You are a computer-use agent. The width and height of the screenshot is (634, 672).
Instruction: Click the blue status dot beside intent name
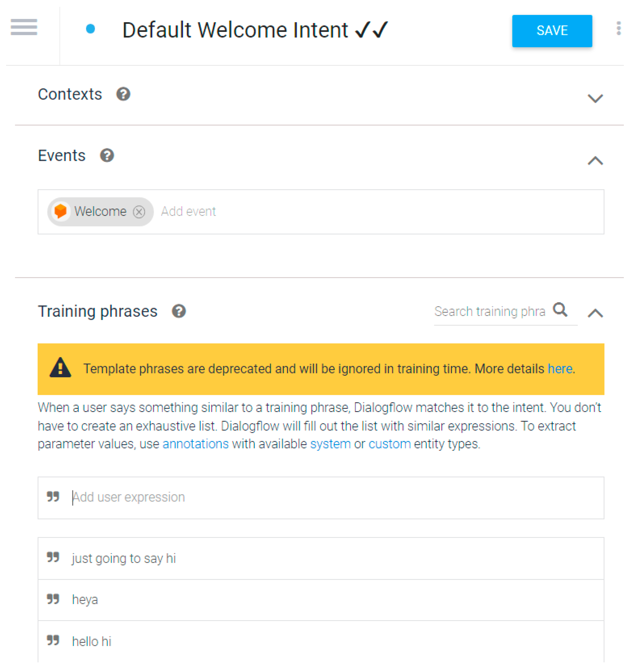click(x=90, y=29)
